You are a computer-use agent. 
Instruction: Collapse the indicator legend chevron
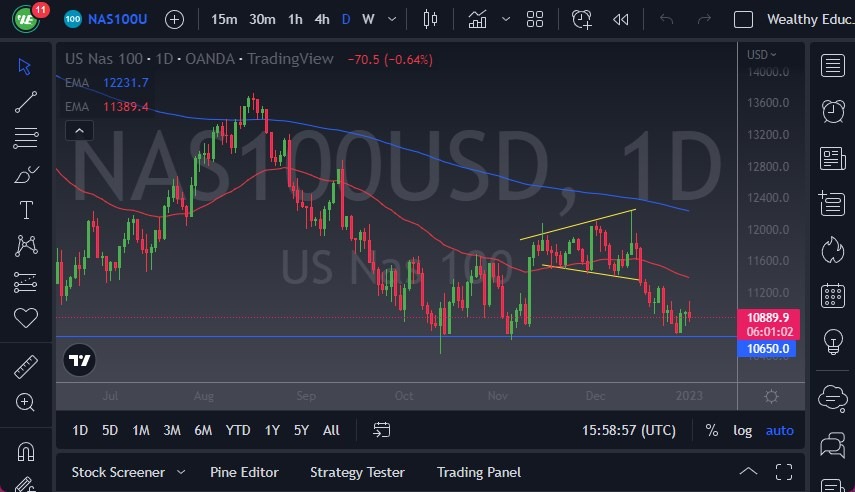point(78,130)
